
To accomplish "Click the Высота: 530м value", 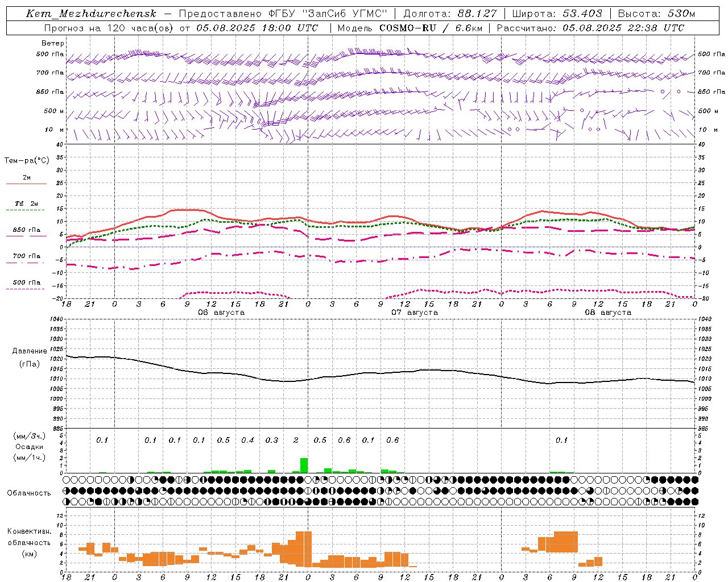I will [x=656, y=14].
